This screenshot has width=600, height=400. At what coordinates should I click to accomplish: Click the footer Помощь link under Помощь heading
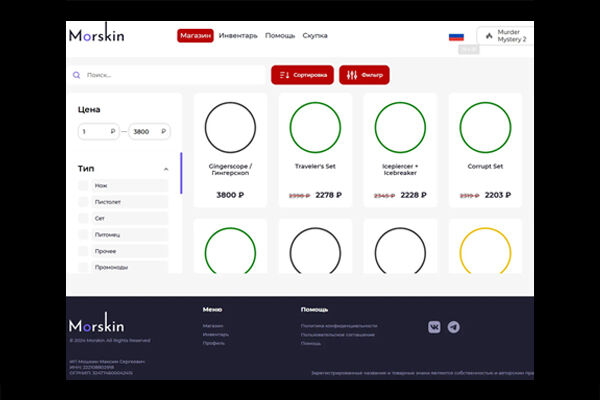[311, 343]
